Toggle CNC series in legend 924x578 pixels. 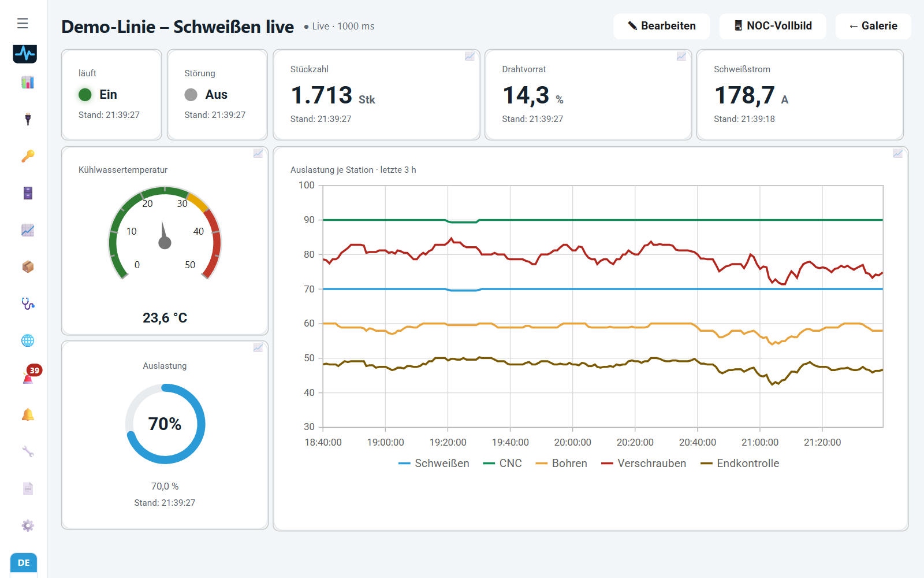point(502,464)
